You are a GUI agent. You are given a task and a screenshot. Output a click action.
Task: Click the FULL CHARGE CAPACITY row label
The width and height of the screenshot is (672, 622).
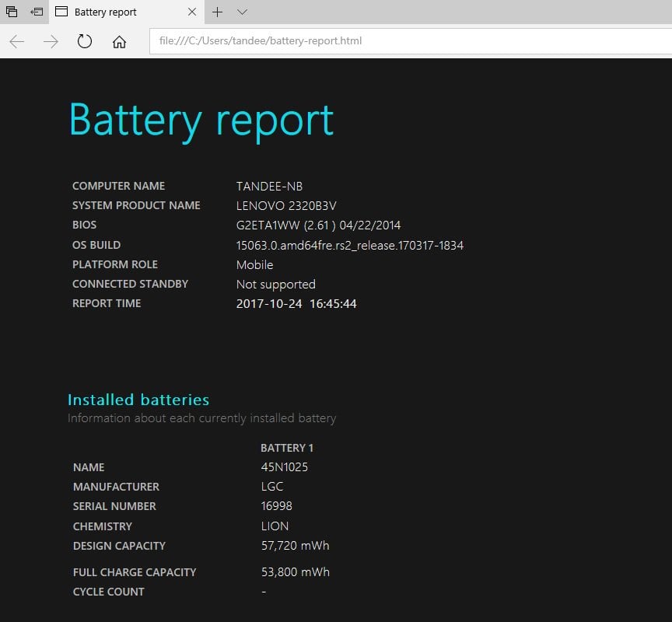click(x=135, y=572)
